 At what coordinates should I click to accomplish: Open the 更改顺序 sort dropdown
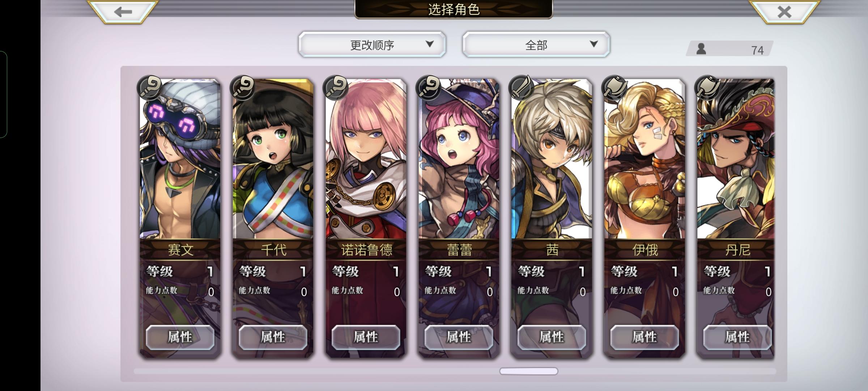(372, 45)
